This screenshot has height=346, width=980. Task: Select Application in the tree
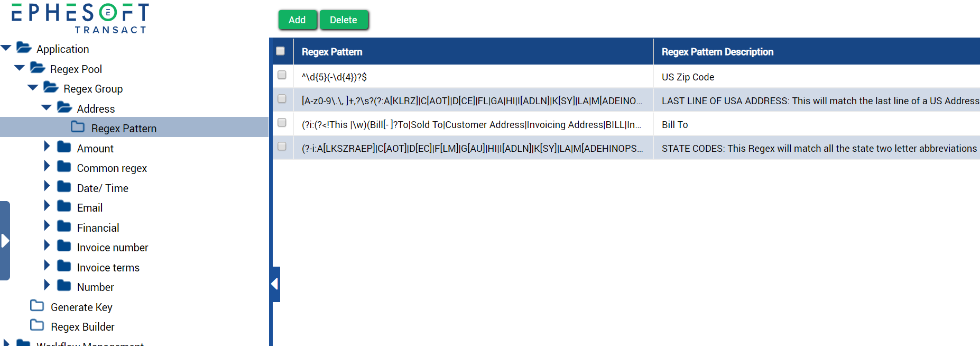pyautogui.click(x=62, y=49)
